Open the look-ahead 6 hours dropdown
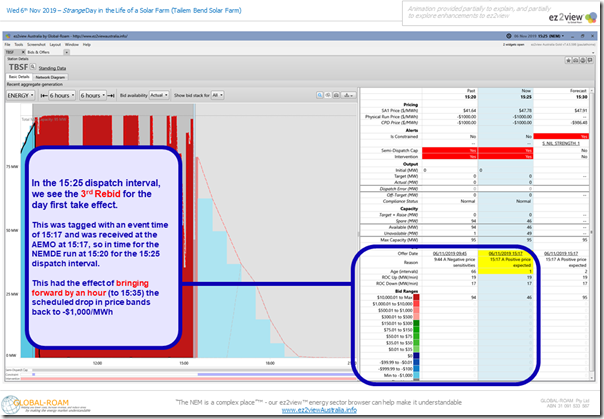Screen dimensions: 604x419 92,95
